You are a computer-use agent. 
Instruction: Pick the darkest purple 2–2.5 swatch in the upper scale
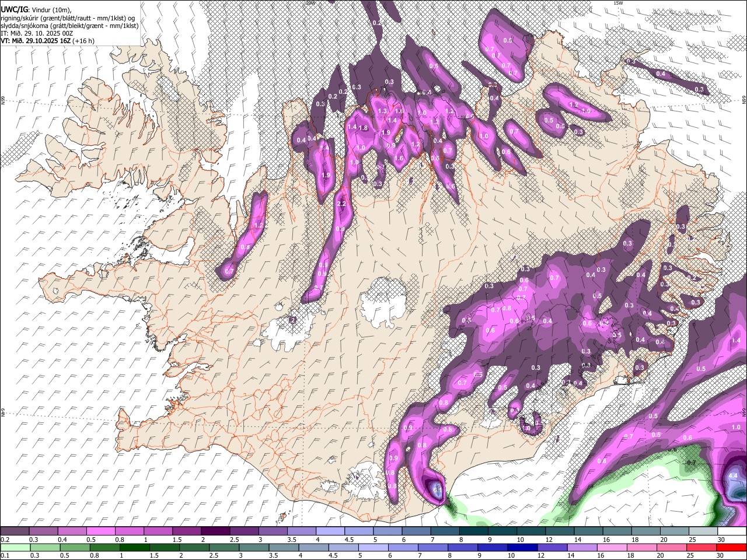click(x=215, y=531)
